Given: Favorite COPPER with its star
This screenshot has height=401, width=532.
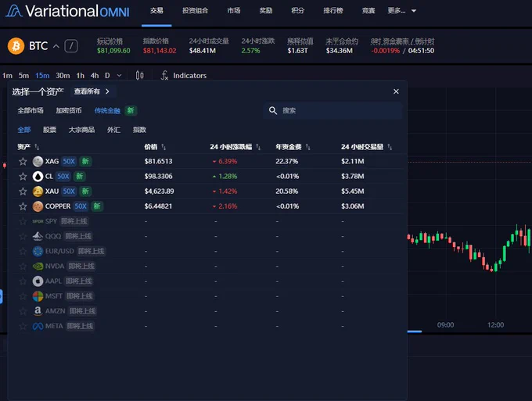Looking at the screenshot, I should (23, 206).
